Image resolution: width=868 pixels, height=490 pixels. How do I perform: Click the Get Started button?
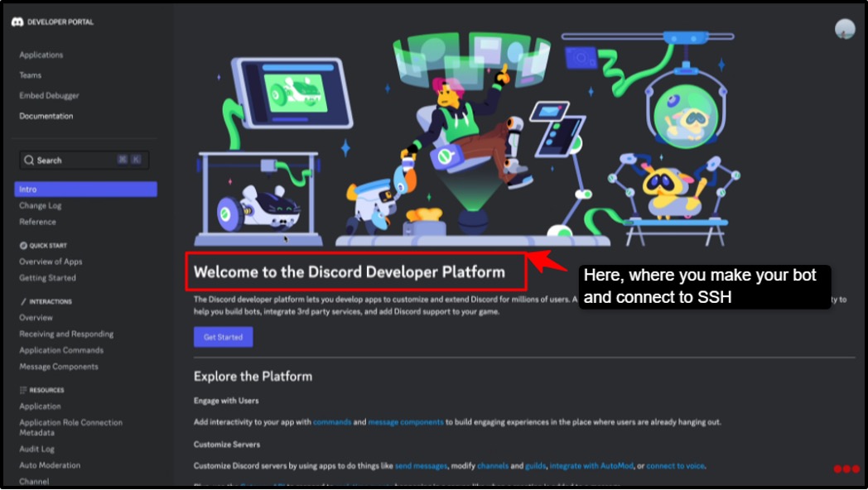coord(223,337)
